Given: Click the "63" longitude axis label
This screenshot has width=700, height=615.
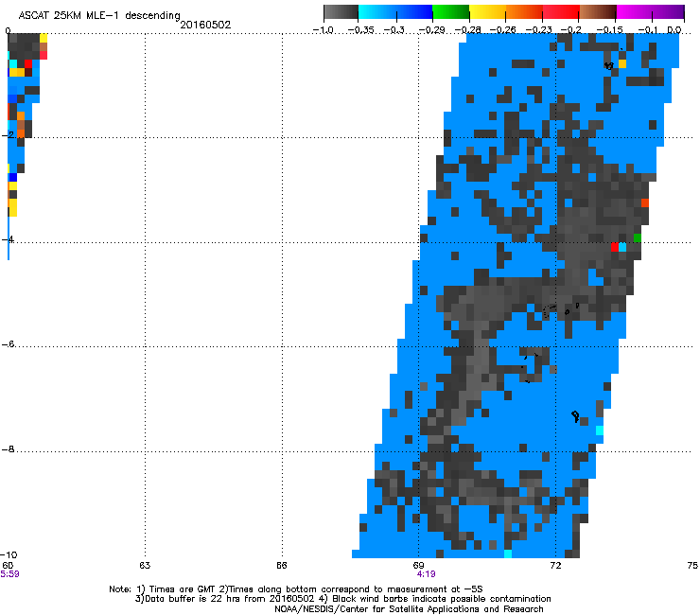Looking at the screenshot, I should (145, 566).
